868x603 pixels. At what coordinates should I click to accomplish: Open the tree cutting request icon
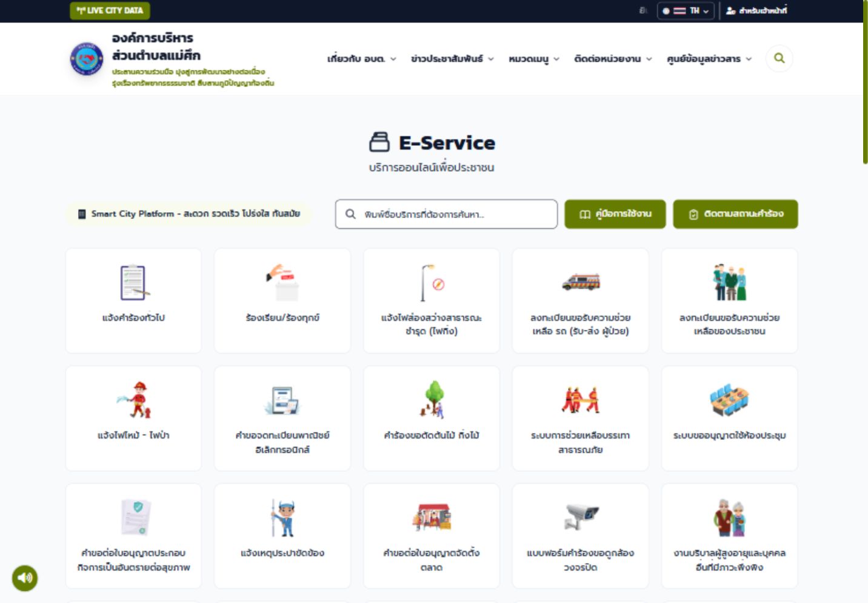(x=433, y=400)
